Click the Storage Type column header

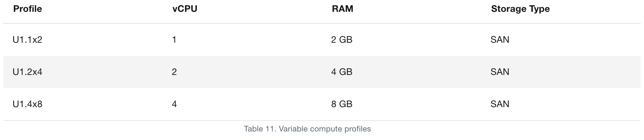coord(520,9)
